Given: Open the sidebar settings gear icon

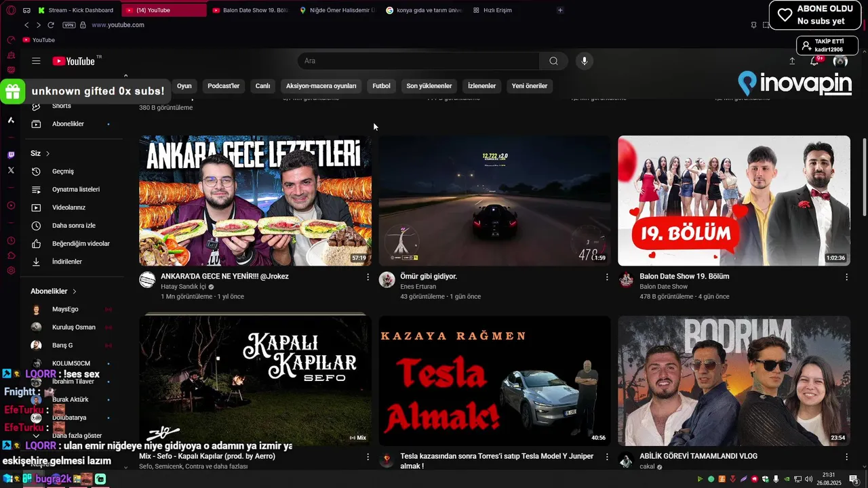Looking at the screenshot, I should (x=11, y=270).
